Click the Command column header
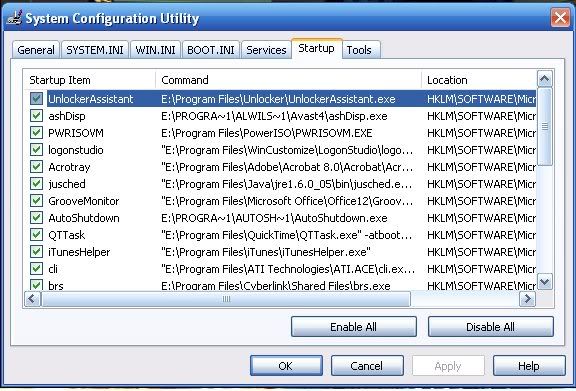 click(289, 80)
